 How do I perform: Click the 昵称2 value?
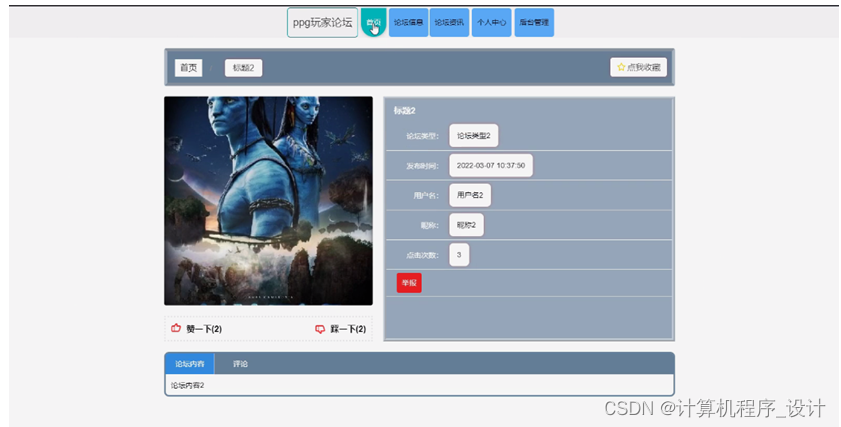(466, 225)
